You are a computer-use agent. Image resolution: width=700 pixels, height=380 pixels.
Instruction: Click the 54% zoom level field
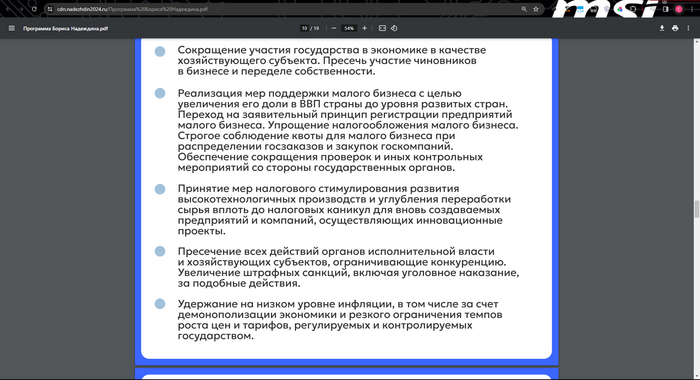349,28
